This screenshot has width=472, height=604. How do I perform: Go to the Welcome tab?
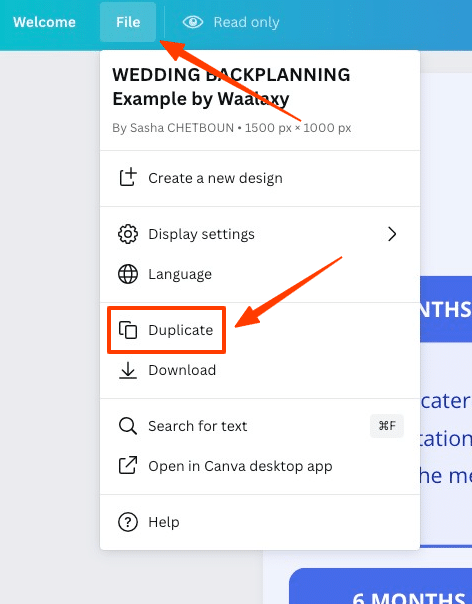pos(44,22)
